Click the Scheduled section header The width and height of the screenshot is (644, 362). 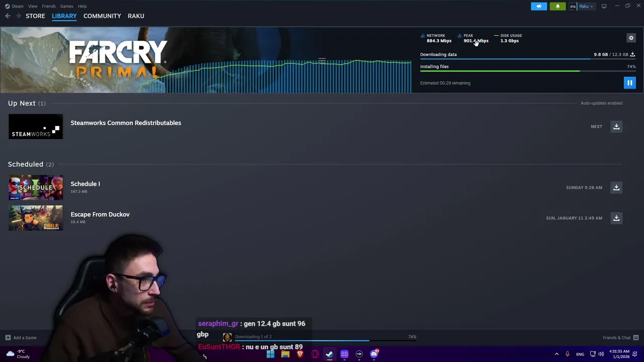(31, 164)
